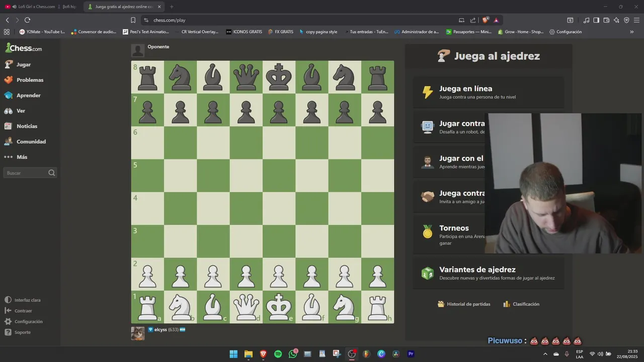Viewport: 644px width, 362px height.
Task: Toggle browser sidebar panel icon
Action: 596,20
